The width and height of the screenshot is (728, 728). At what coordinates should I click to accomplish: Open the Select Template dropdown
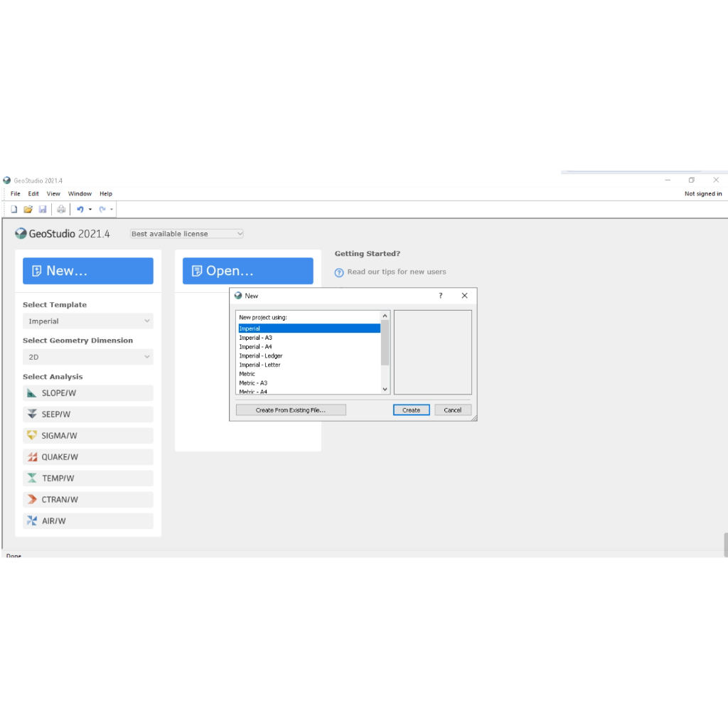pyautogui.click(x=88, y=321)
